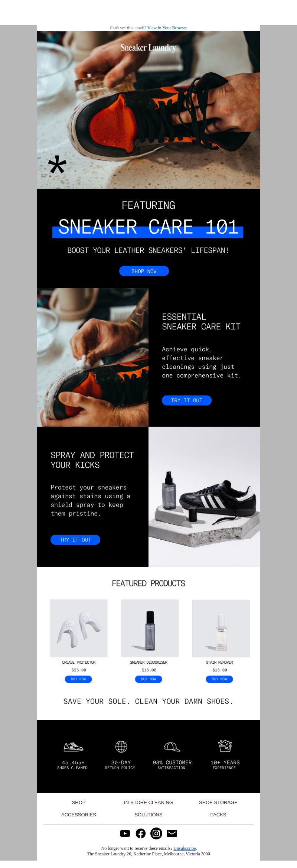Viewport: 297px width, 868px height.
Task: Open View in Your Browser link
Action: click(x=167, y=28)
